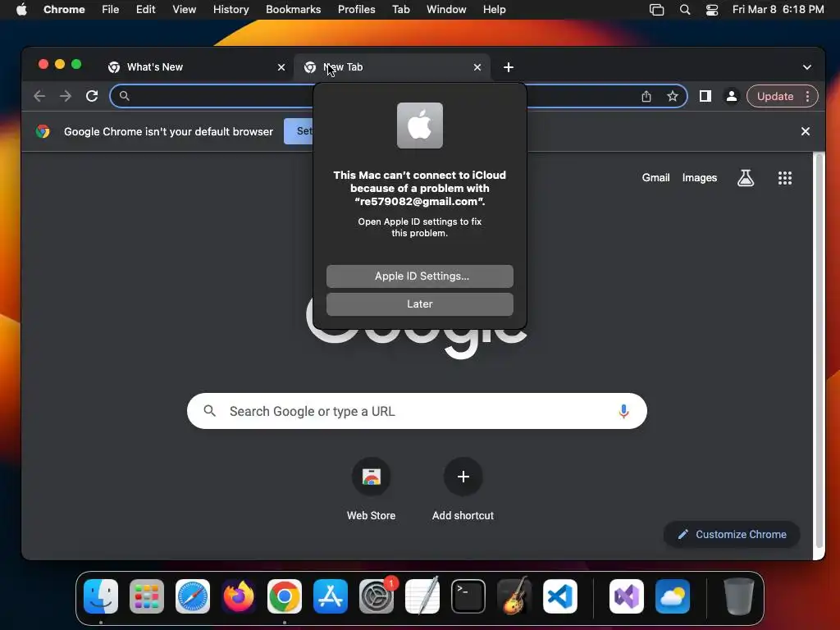Expand the tab search chevron
The height and width of the screenshot is (630, 840).
click(807, 67)
